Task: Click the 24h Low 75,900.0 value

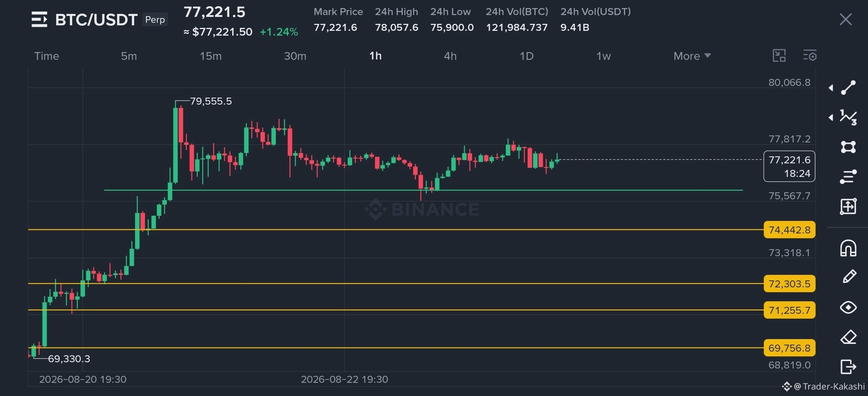Action: pos(452,28)
